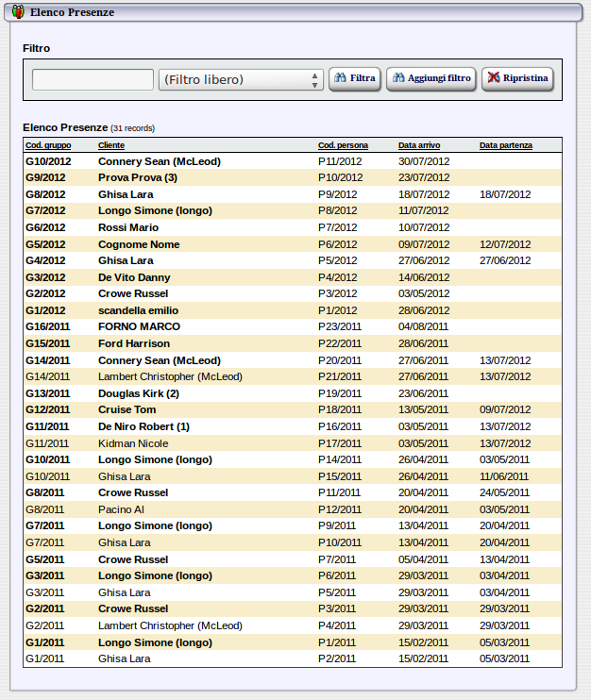
Task: Click in the filter text input field
Action: point(93,80)
